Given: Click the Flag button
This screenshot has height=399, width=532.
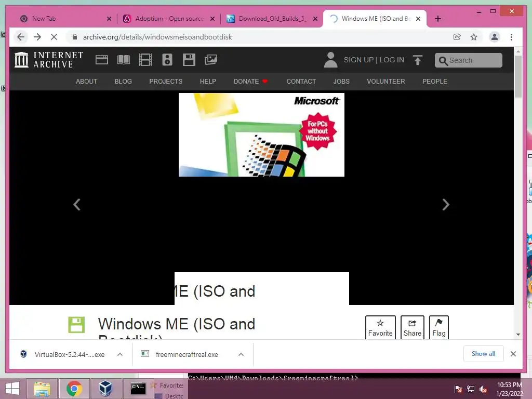Looking at the screenshot, I should tap(438, 327).
